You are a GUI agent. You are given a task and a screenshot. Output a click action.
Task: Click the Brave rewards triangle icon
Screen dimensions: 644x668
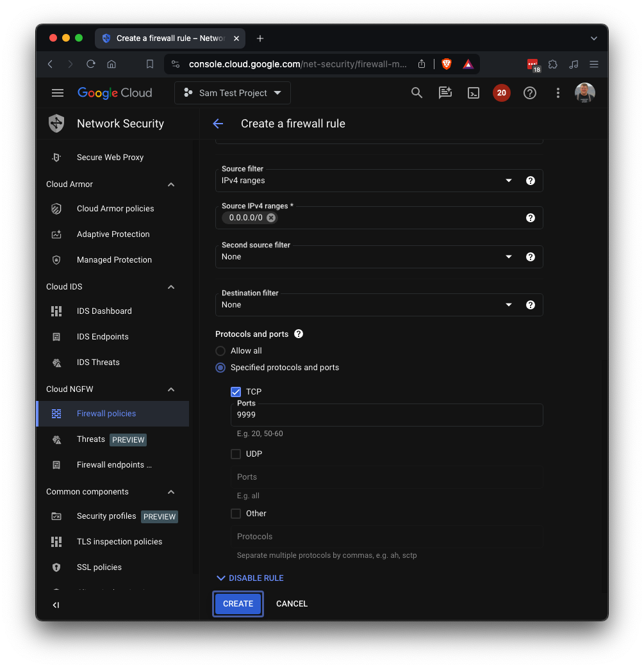pos(468,64)
